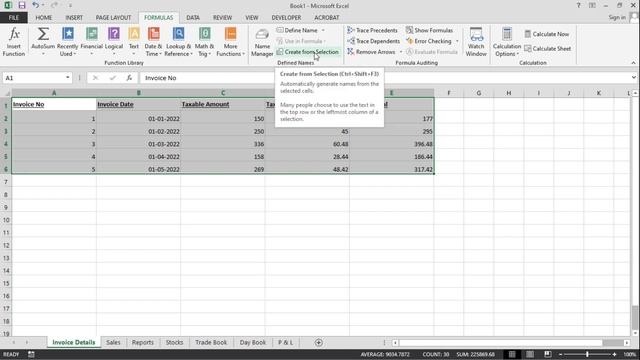Viewport: 640px width, 360px height.
Task: Click Trace Dependents
Action: click(373, 41)
